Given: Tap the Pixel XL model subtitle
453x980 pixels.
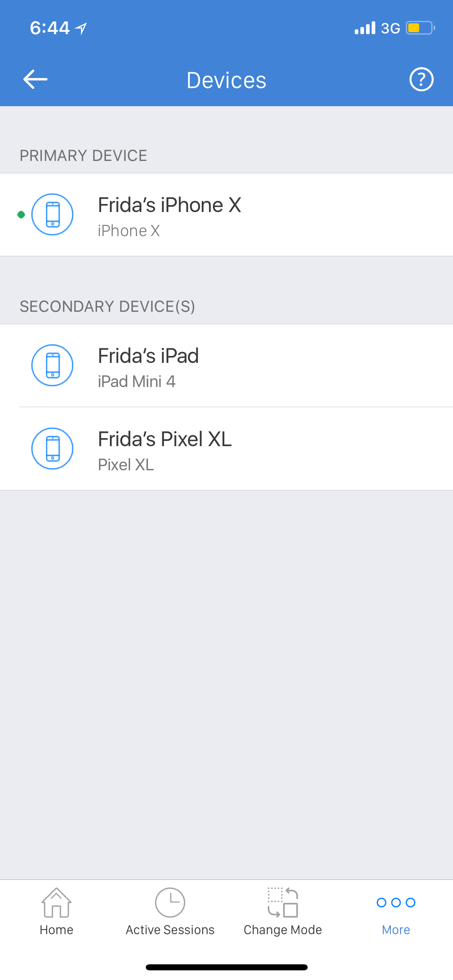Looking at the screenshot, I should point(126,465).
